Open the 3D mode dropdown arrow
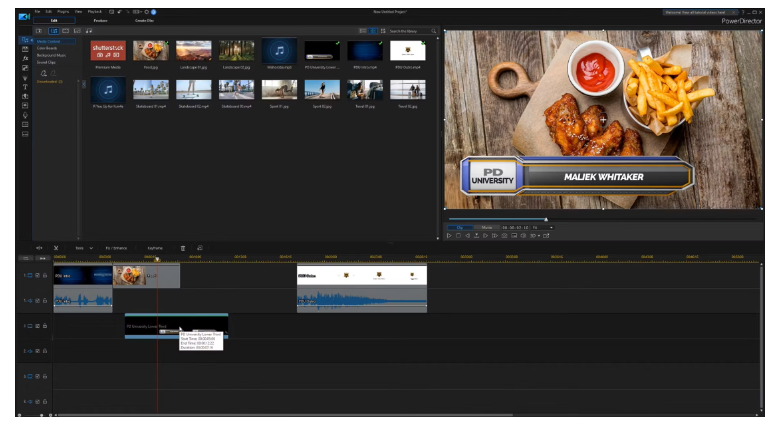 [539, 236]
